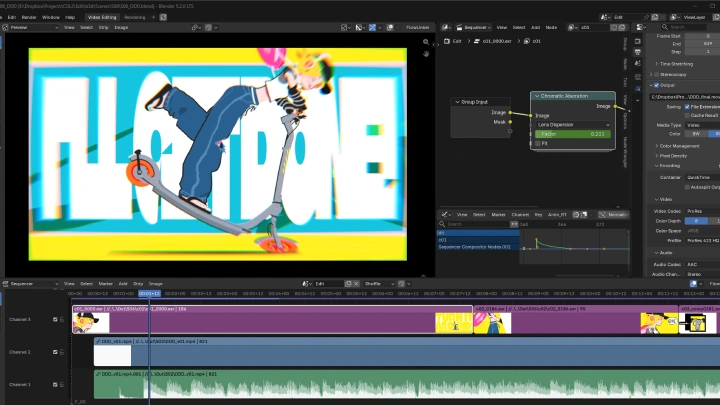Click the pivot point icon in preview header
The height and width of the screenshot is (405, 720).
[196, 28]
